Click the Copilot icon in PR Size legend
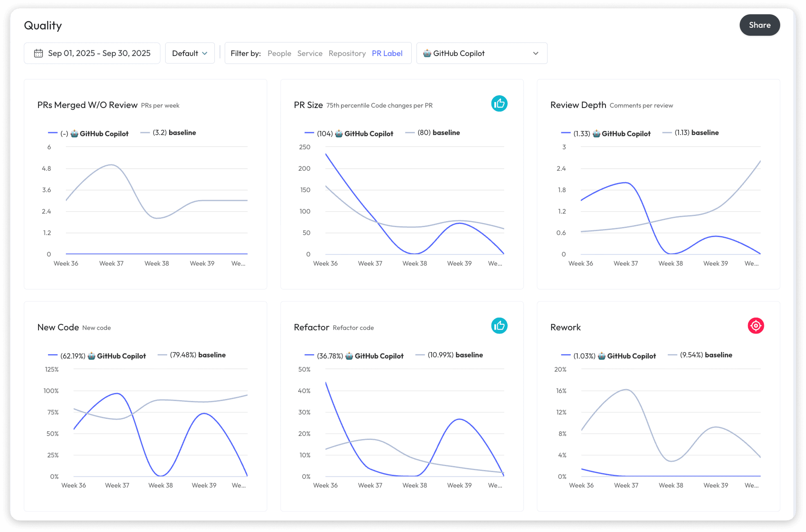This screenshot has height=532, width=806. 338,133
